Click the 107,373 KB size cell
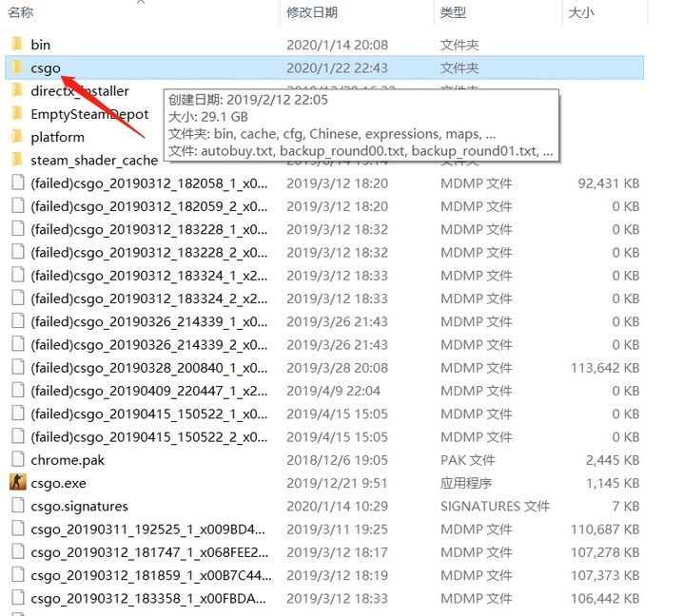 coord(605,575)
